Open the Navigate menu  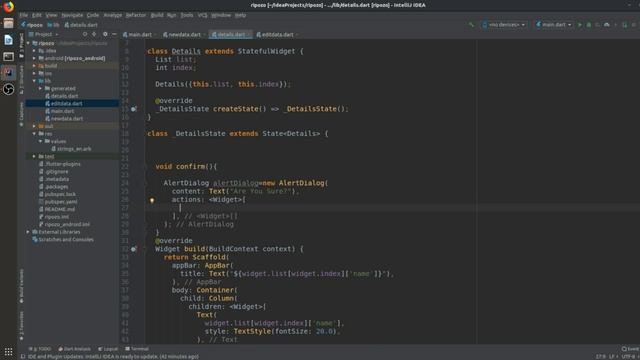[x=72, y=15]
